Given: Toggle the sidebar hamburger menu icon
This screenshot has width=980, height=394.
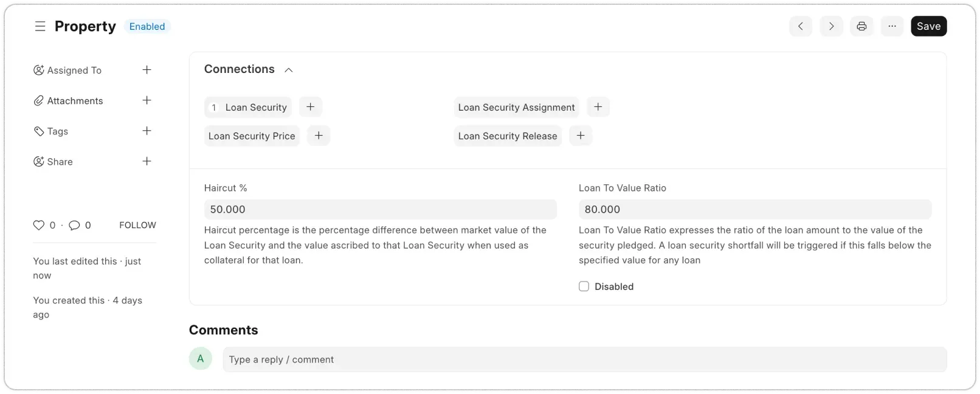Looking at the screenshot, I should pyautogui.click(x=40, y=26).
